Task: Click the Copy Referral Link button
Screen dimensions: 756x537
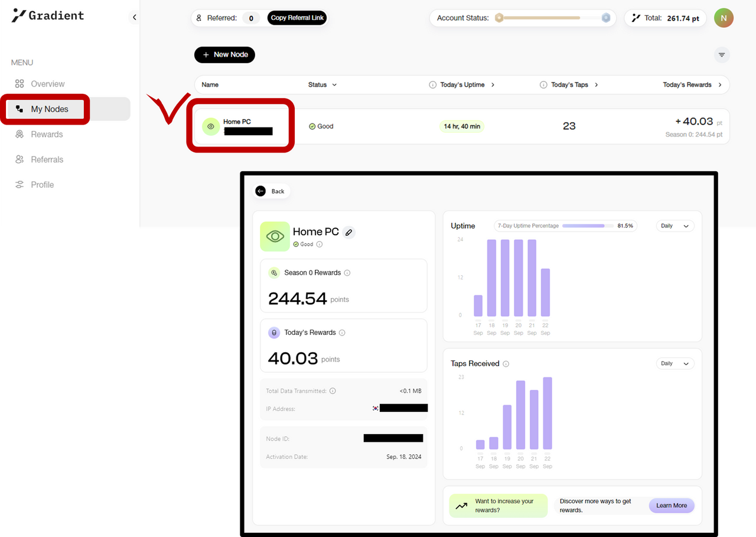Action: click(x=297, y=18)
